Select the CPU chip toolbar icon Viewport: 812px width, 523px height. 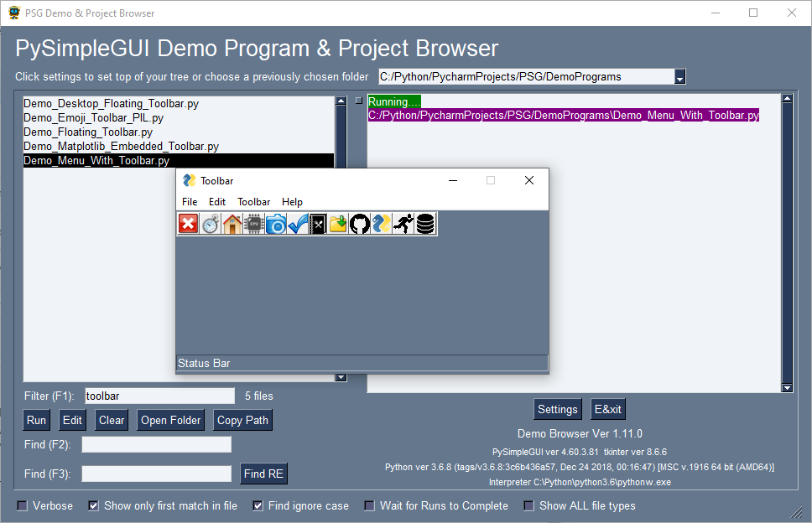coord(253,223)
